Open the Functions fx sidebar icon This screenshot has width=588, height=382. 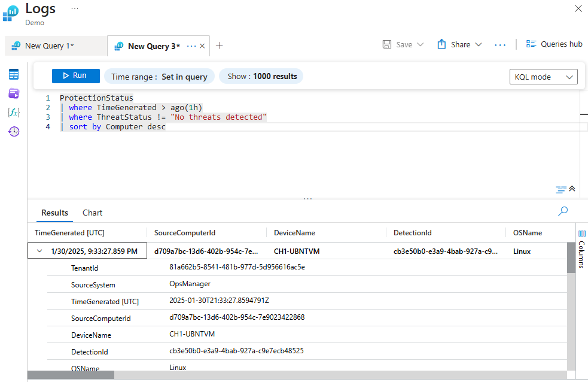coord(14,112)
